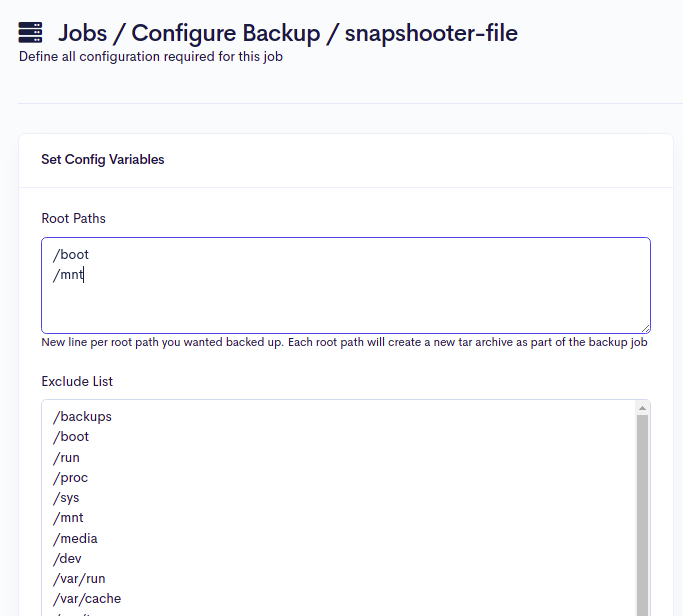Viewport: 683px width, 616px height.
Task: Focus the Root Paths text area
Action: (346, 285)
